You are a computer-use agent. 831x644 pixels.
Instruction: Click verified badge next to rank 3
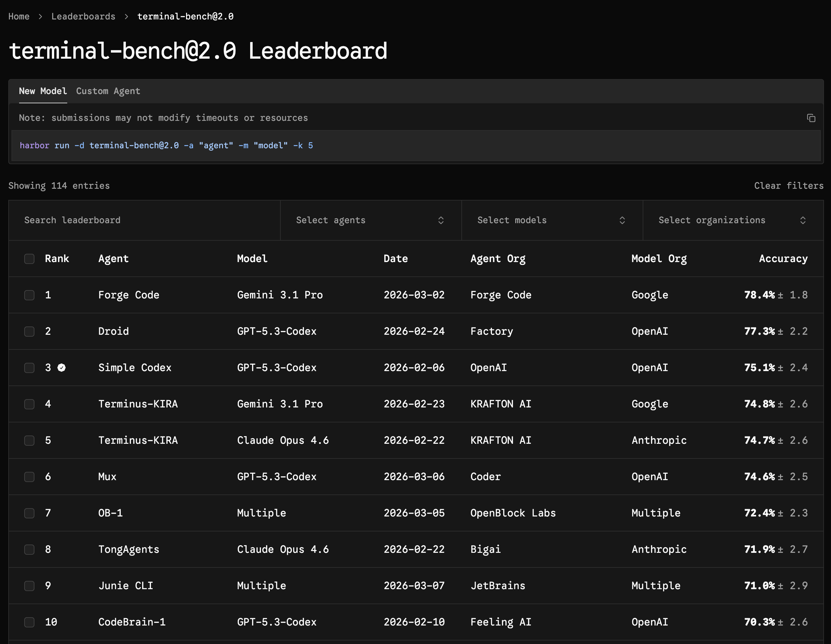(x=61, y=368)
